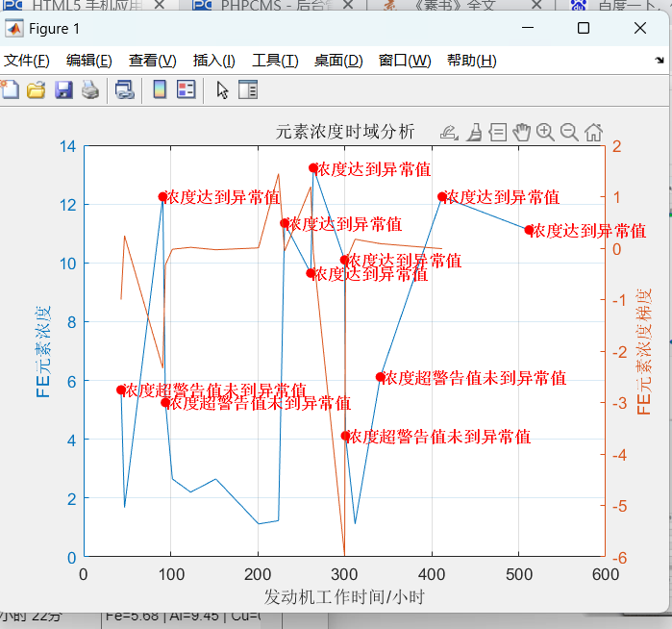Maximize the Figure 1 window
672x629 pixels.
click(584, 28)
